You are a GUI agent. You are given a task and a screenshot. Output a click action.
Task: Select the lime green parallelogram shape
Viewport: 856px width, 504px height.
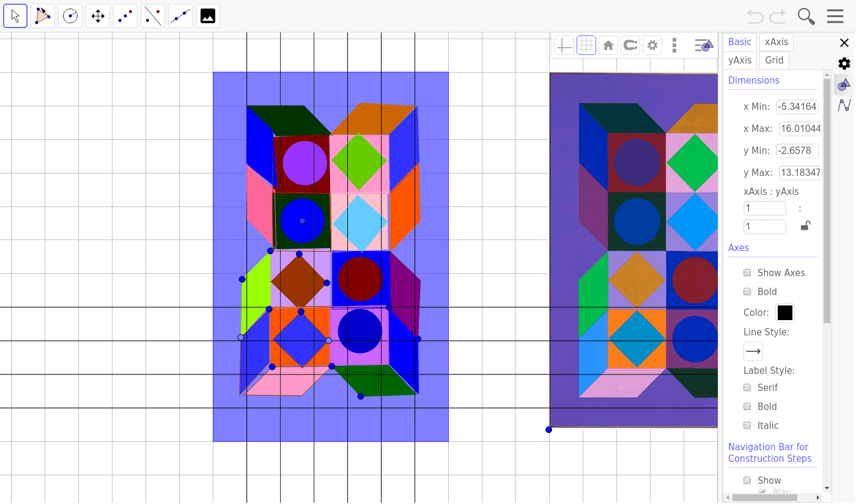click(256, 293)
